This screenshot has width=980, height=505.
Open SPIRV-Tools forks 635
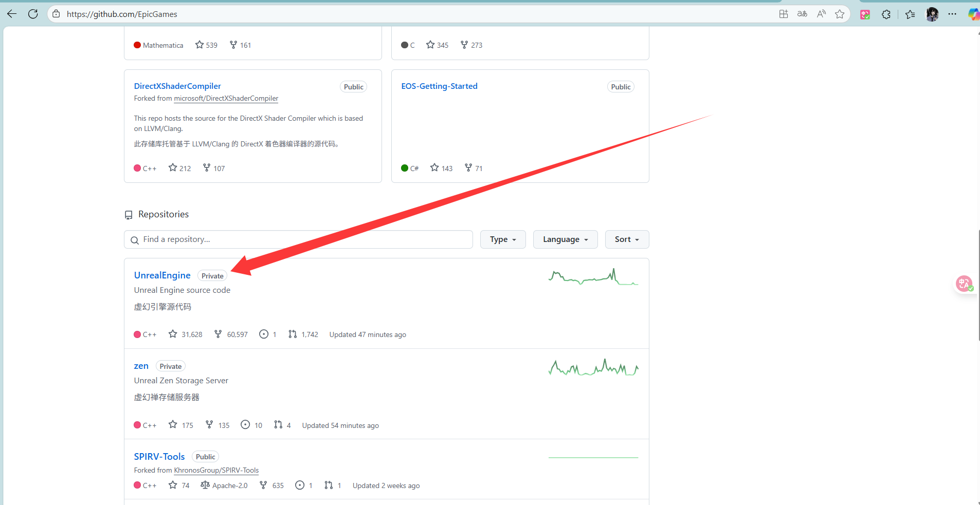click(271, 485)
